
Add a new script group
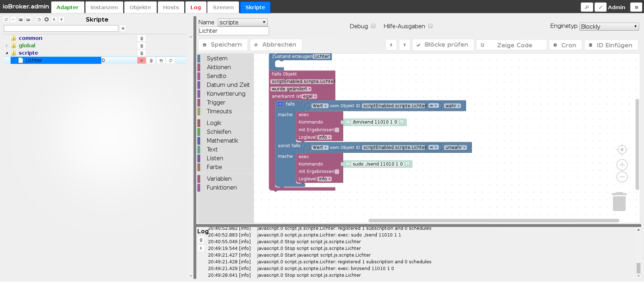pos(47,19)
